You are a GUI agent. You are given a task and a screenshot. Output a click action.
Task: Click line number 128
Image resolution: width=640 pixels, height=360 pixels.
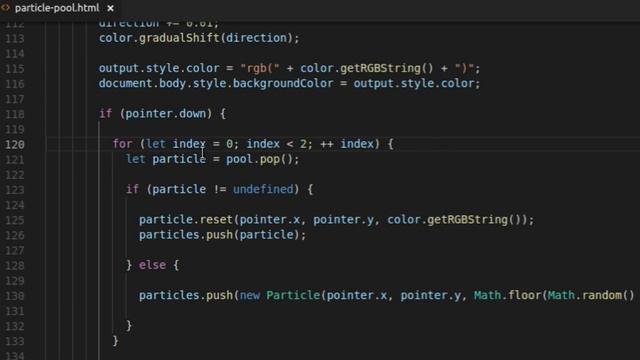(x=15, y=265)
